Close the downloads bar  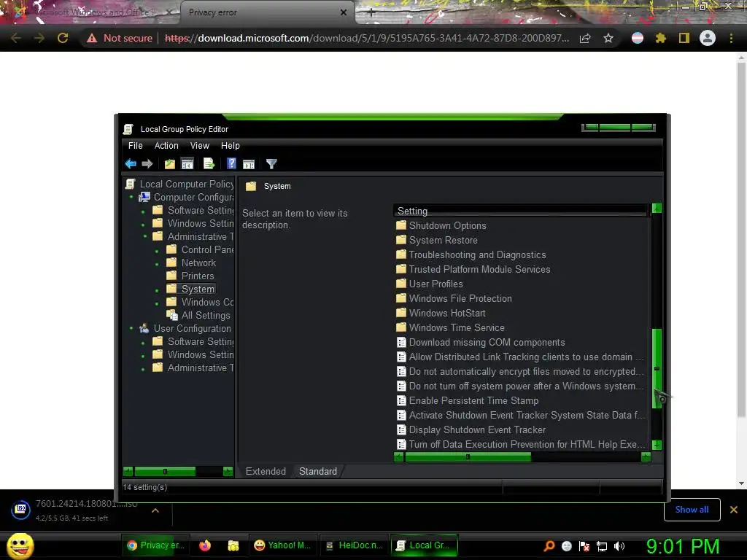[734, 510]
